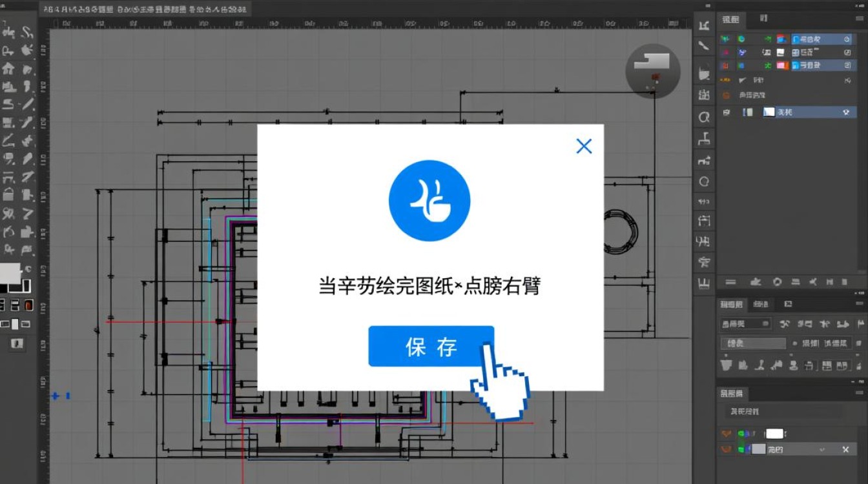Image resolution: width=868 pixels, height=484 pixels.
Task: Toggle orange eye icon of bottom panel's last row
Action: (x=727, y=449)
